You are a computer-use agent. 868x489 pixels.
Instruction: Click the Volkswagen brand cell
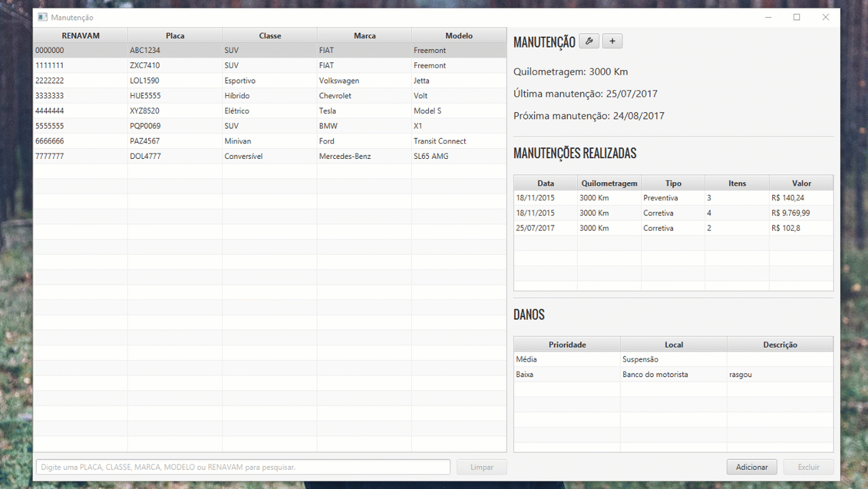tap(364, 81)
